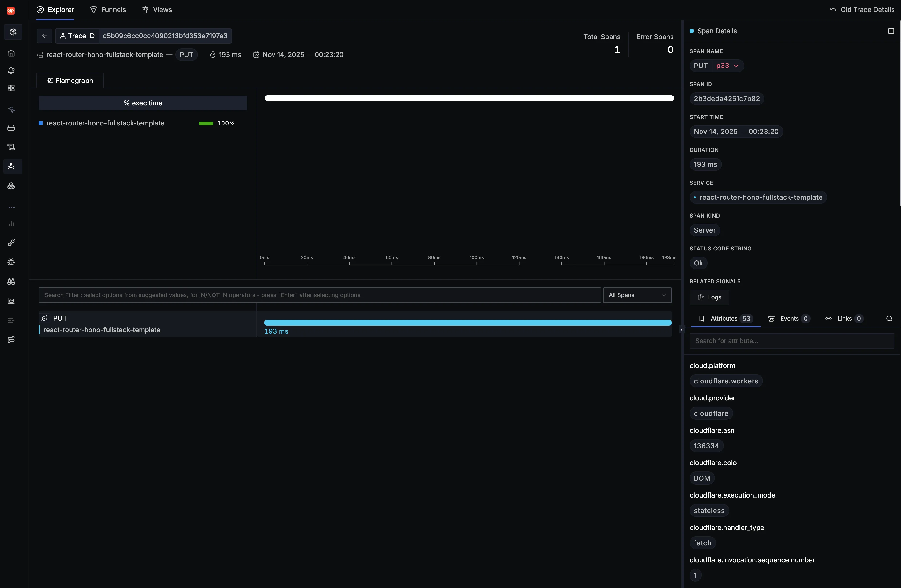This screenshot has width=901, height=588.
Task: Open the Home section in the sidebar
Action: click(11, 53)
